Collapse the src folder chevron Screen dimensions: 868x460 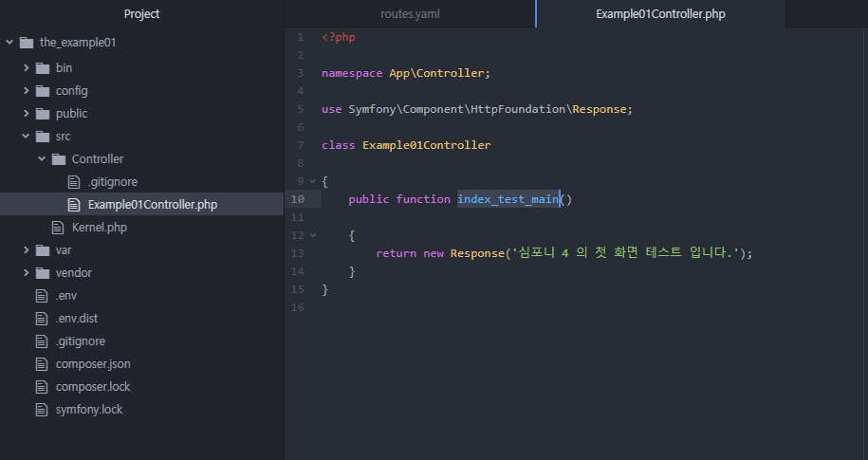26,137
